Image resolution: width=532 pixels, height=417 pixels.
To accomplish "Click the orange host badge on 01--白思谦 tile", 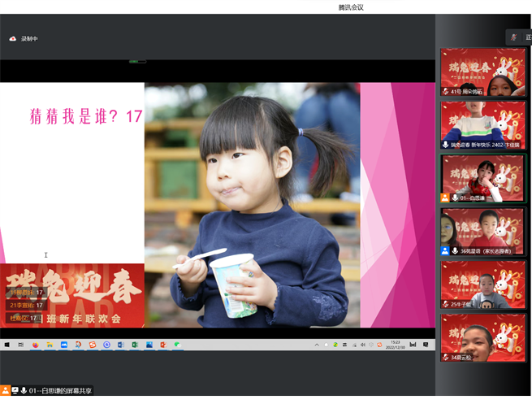I will (445, 198).
